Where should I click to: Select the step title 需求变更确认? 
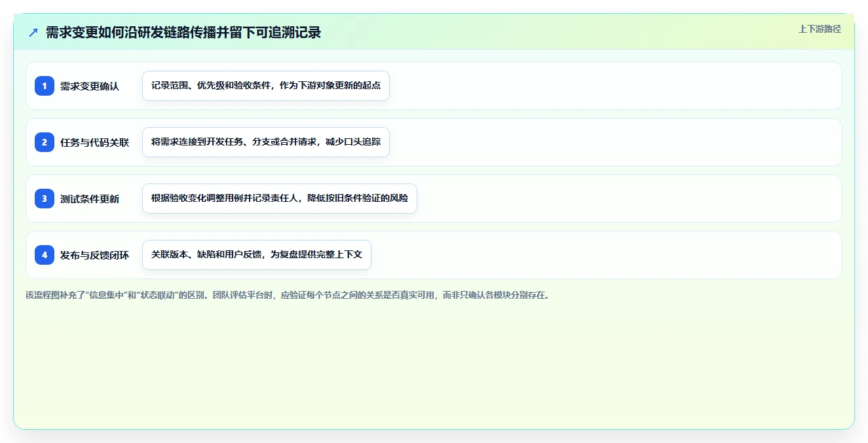click(x=90, y=86)
